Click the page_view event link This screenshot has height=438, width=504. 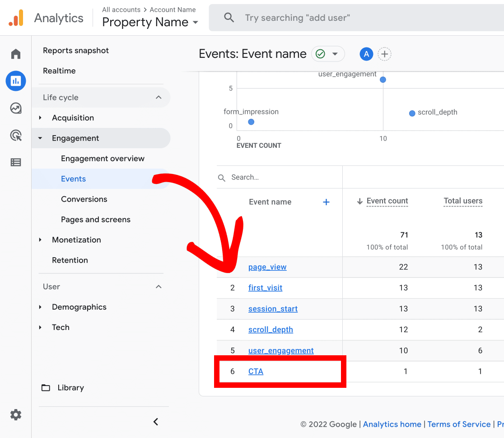click(x=267, y=267)
